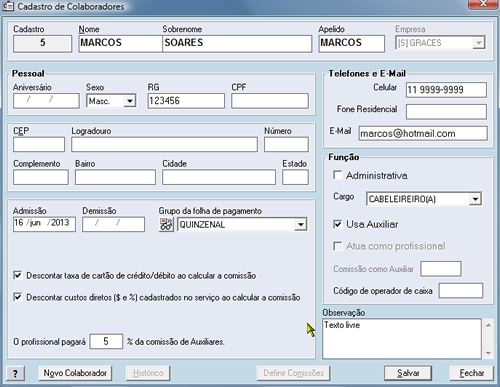Close the Cadastro de Colaboradores window

click(x=483, y=4)
